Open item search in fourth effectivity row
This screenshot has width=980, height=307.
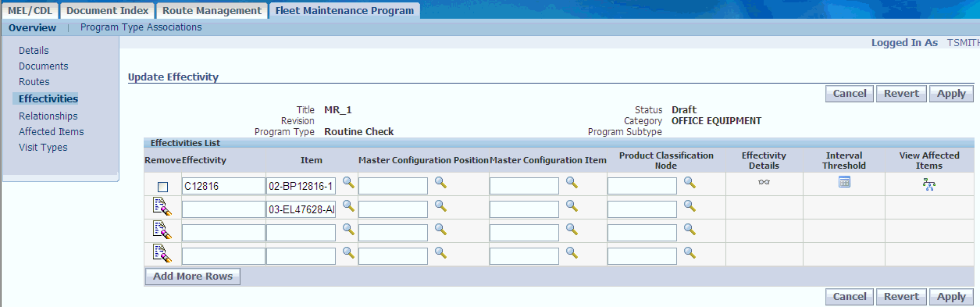(x=348, y=253)
